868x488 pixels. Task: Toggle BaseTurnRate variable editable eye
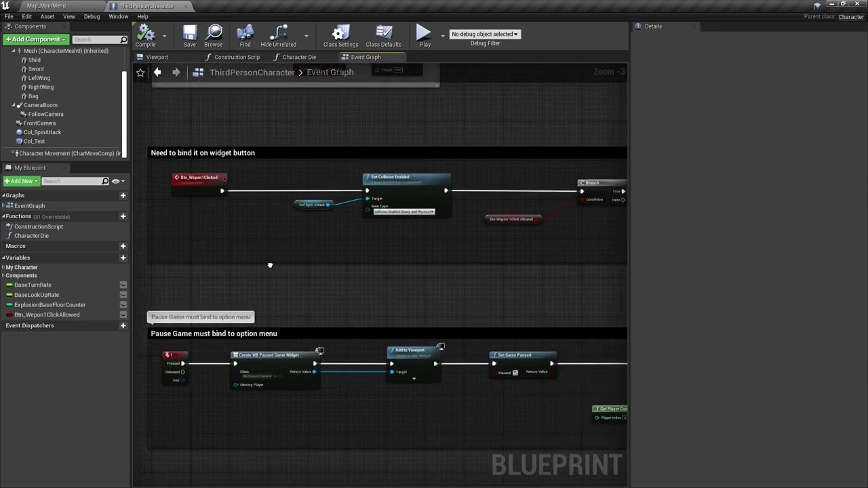123,285
